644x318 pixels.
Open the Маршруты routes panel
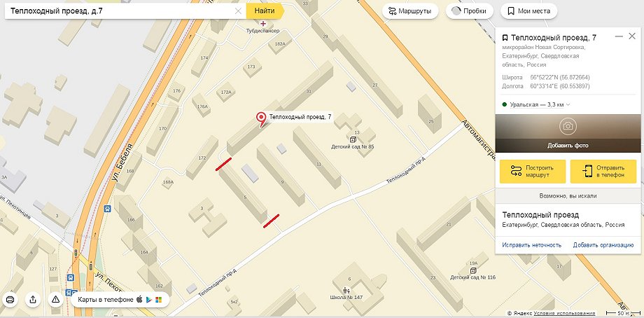click(410, 11)
